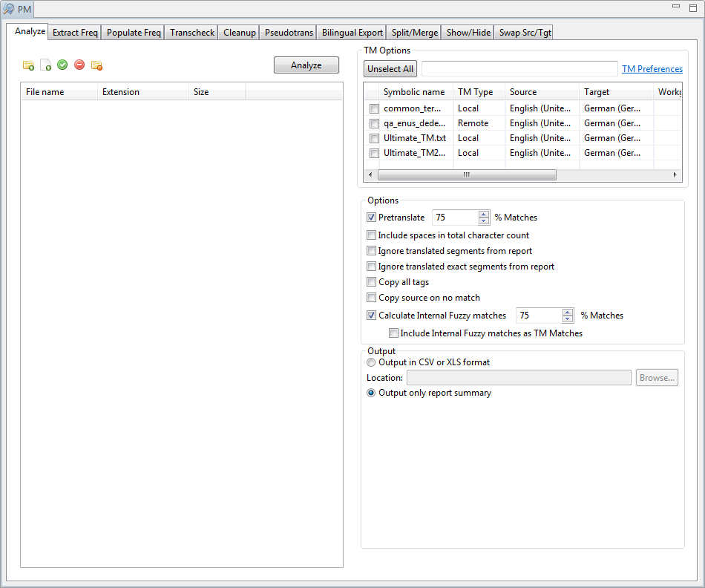Increase the Pretranslate match percentage
This screenshot has height=588, width=705.
point(484,215)
